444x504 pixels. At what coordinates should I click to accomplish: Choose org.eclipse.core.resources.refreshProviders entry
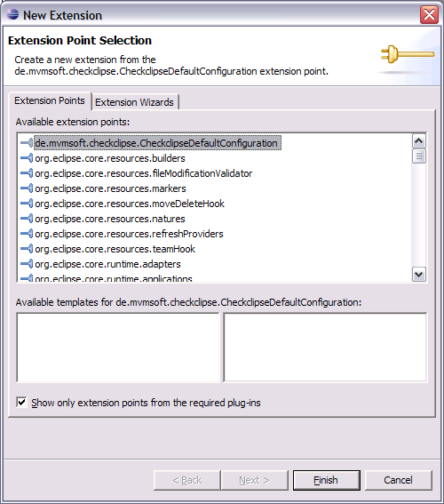(x=129, y=234)
